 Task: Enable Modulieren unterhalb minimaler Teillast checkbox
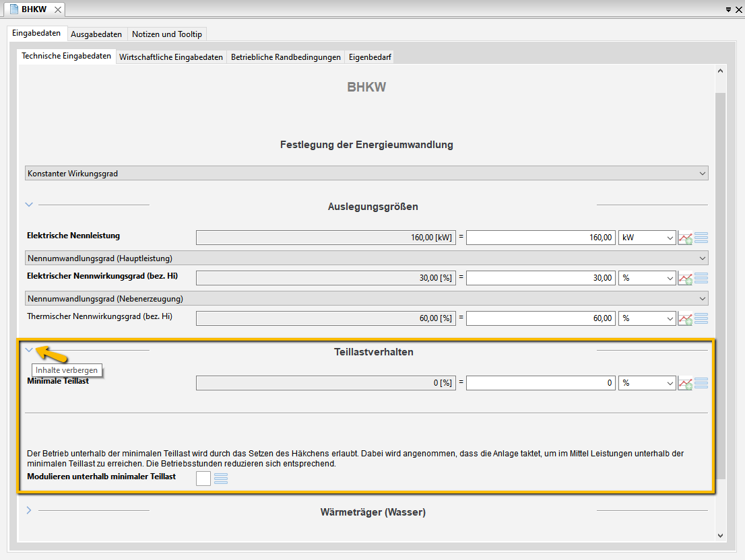pos(203,479)
